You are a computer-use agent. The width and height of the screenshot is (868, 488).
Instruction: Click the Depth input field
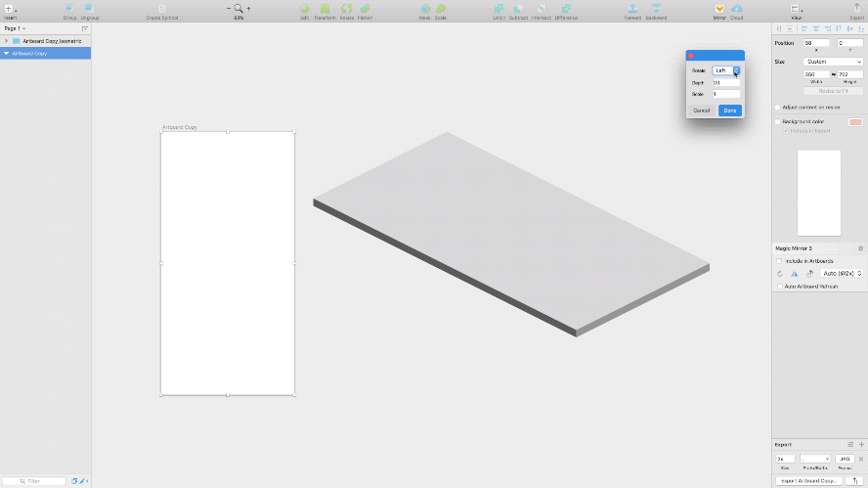(726, 82)
